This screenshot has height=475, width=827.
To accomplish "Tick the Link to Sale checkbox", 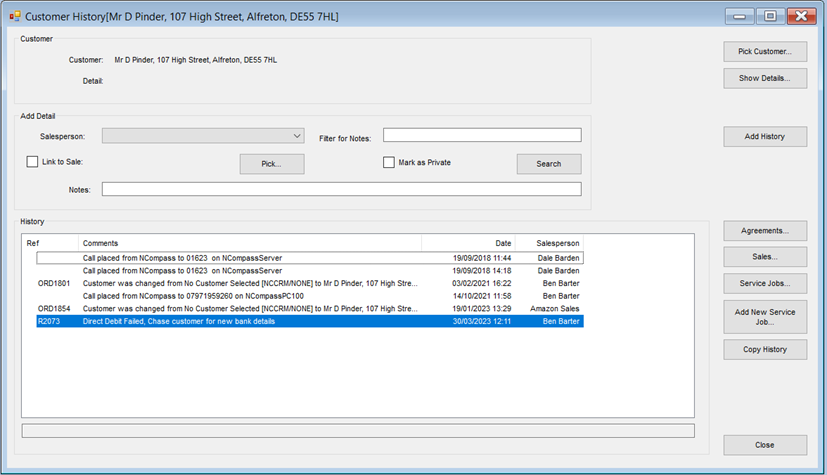I will point(33,162).
